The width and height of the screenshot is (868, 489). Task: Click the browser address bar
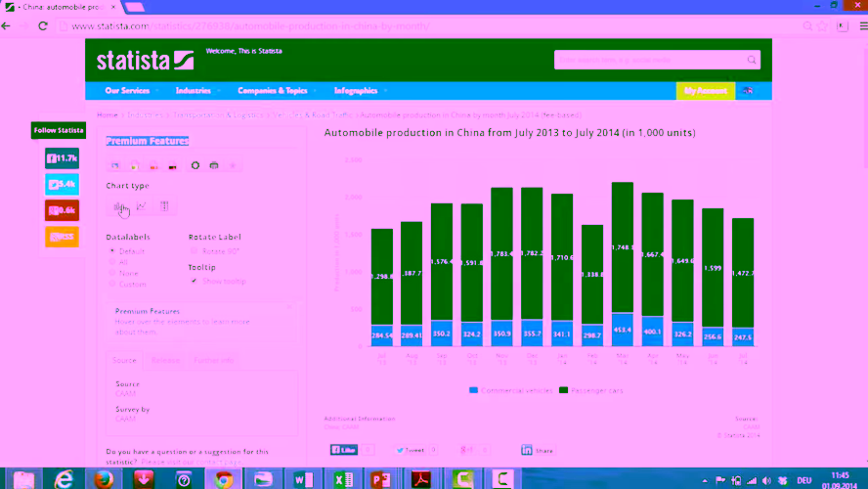[x=432, y=26]
